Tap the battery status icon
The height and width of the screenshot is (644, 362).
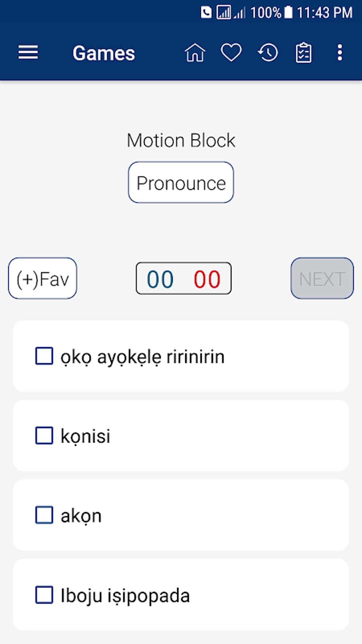tap(289, 13)
